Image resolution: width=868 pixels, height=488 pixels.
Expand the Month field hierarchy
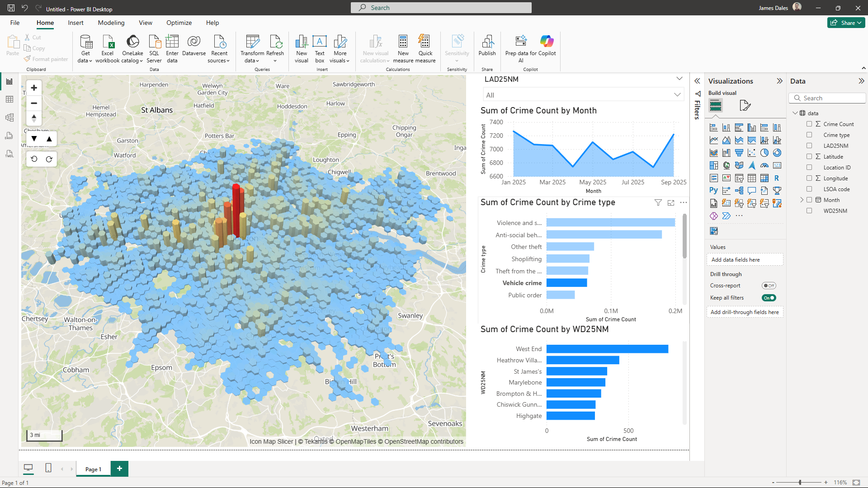click(x=802, y=200)
